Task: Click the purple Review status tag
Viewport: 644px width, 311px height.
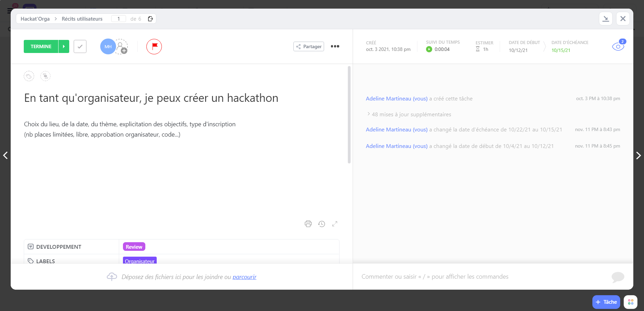Action: pos(134,247)
